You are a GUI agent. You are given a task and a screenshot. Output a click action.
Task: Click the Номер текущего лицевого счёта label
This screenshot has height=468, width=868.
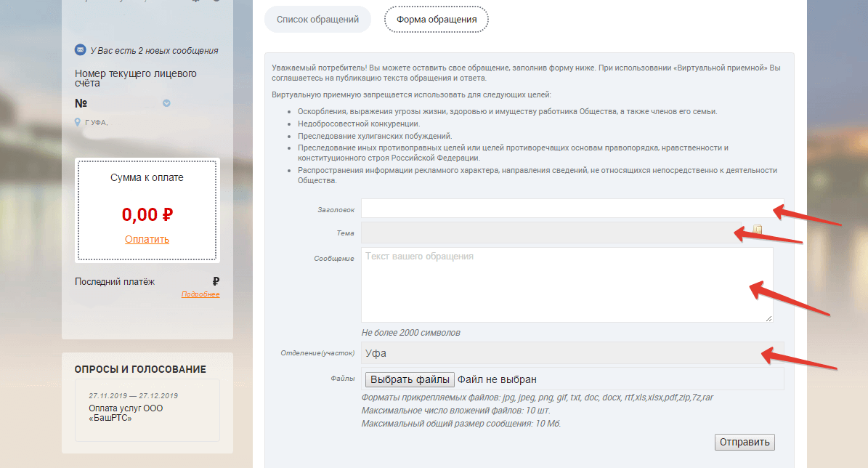click(136, 78)
